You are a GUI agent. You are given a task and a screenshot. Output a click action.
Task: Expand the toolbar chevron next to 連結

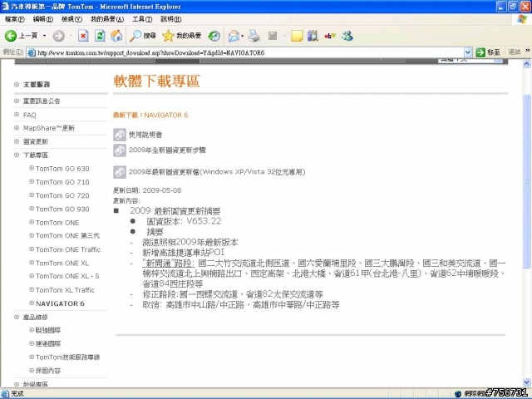(x=527, y=51)
